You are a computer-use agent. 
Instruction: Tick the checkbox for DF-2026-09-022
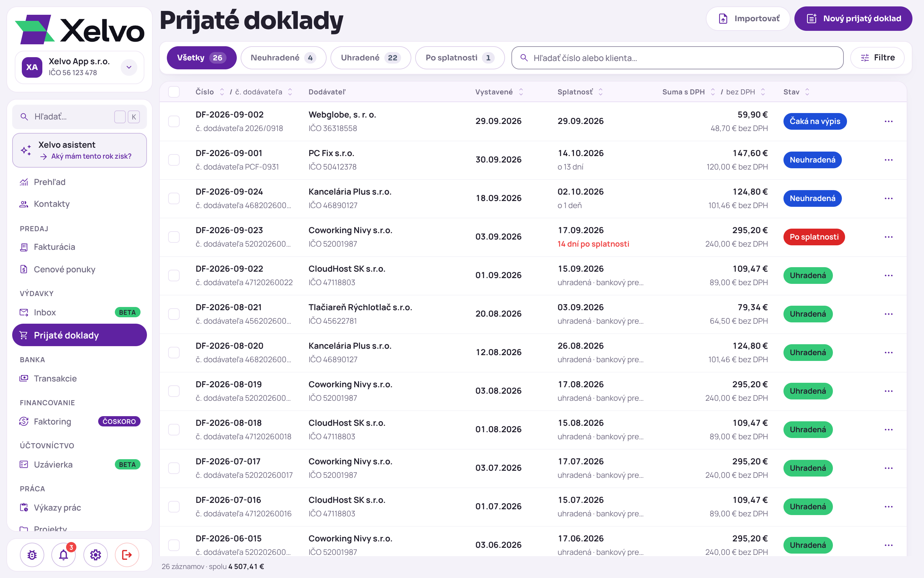(x=174, y=275)
